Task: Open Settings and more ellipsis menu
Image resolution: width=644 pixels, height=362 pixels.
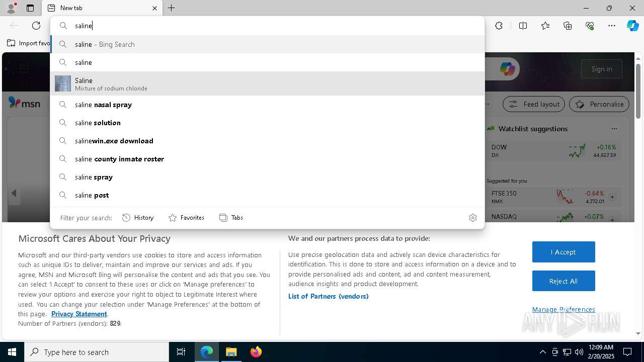Action: coord(612,26)
